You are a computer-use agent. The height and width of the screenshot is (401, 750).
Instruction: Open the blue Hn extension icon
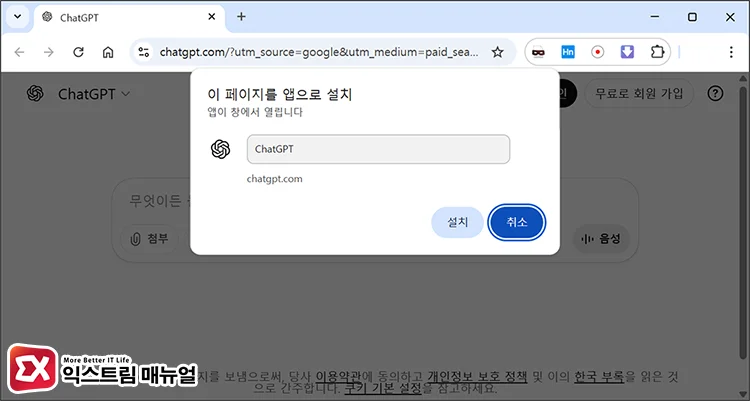[x=568, y=52]
